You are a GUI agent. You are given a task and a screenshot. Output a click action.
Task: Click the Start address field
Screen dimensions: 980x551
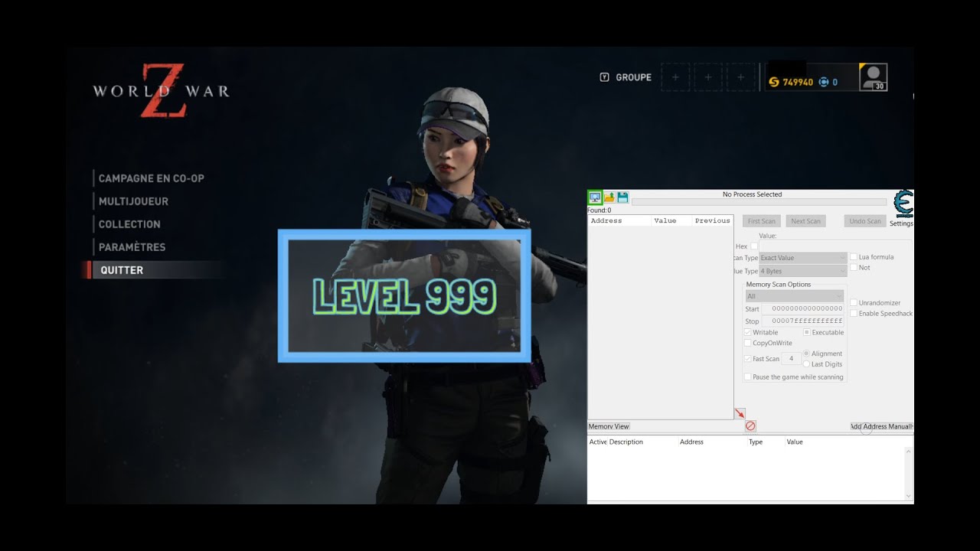point(802,308)
